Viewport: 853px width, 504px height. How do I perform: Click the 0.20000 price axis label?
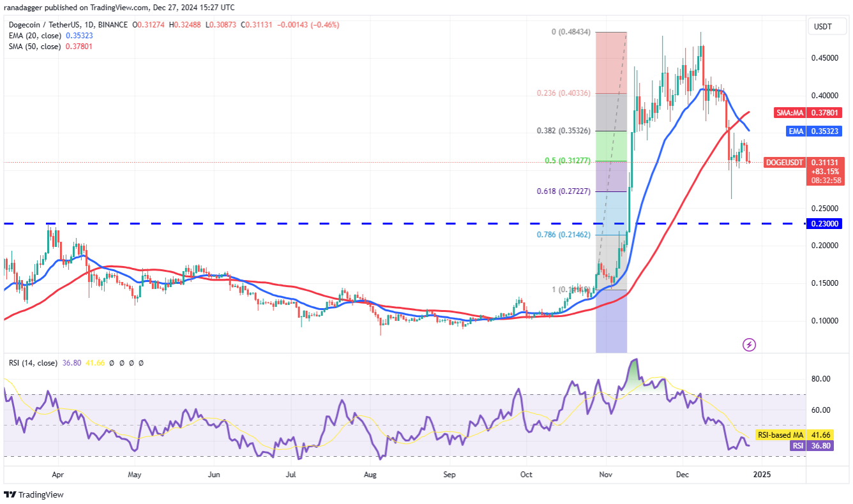[824, 246]
